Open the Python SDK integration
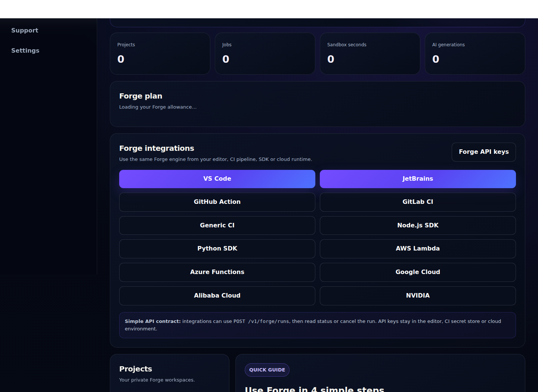Viewport: 538px width, 392px height. pos(217,249)
